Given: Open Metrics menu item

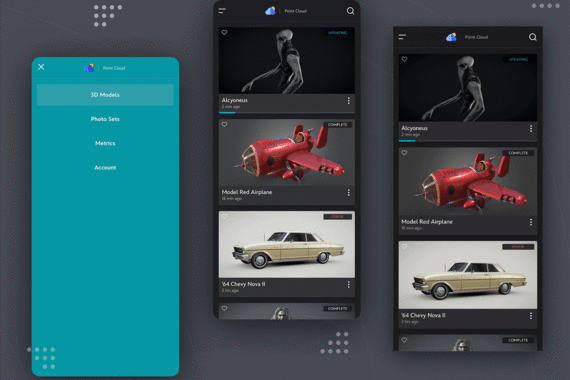Looking at the screenshot, I should point(105,143).
